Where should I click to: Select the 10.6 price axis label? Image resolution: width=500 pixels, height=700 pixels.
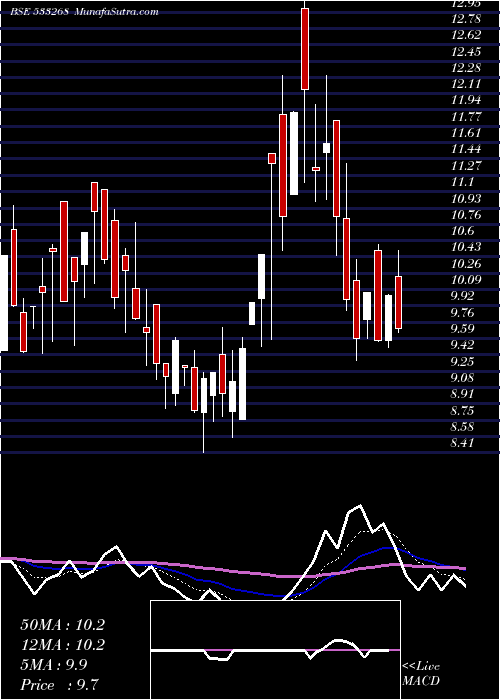pos(462,231)
